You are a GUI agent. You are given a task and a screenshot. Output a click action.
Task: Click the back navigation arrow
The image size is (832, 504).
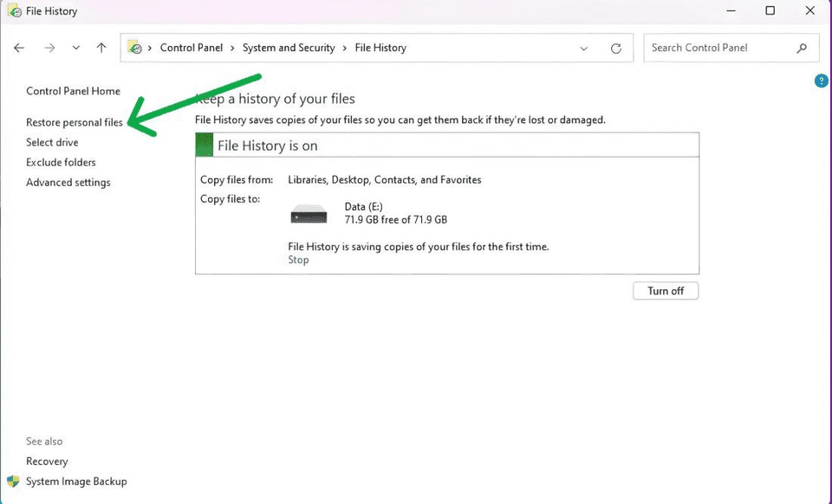coord(19,48)
